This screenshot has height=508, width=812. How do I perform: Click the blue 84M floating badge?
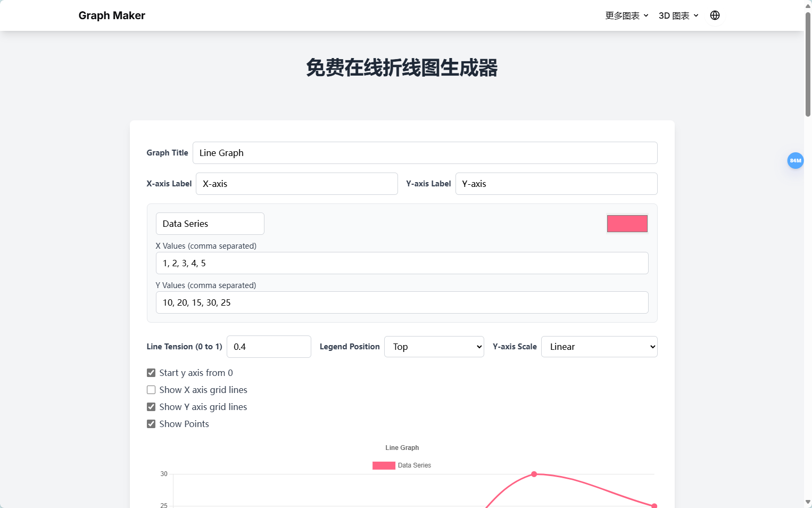tap(795, 160)
